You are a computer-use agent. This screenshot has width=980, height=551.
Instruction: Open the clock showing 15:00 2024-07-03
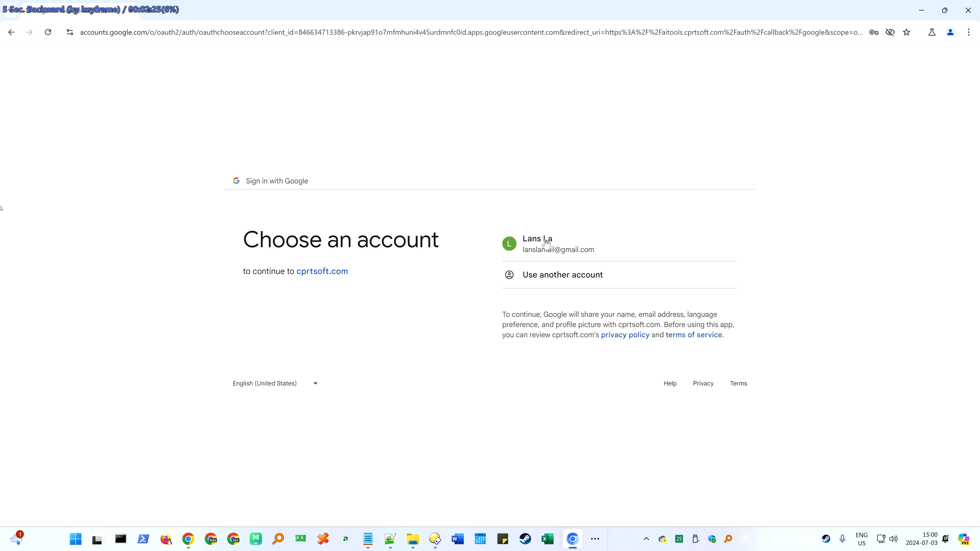click(921, 539)
